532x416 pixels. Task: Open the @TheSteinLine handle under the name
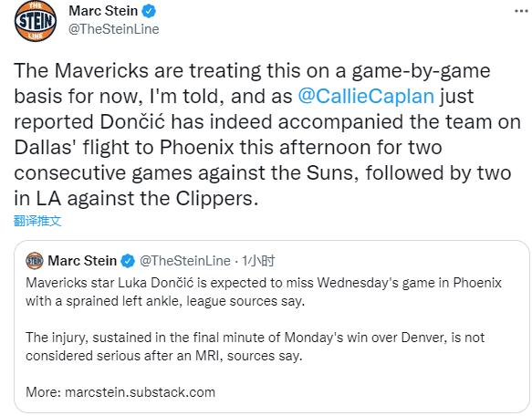114,29
